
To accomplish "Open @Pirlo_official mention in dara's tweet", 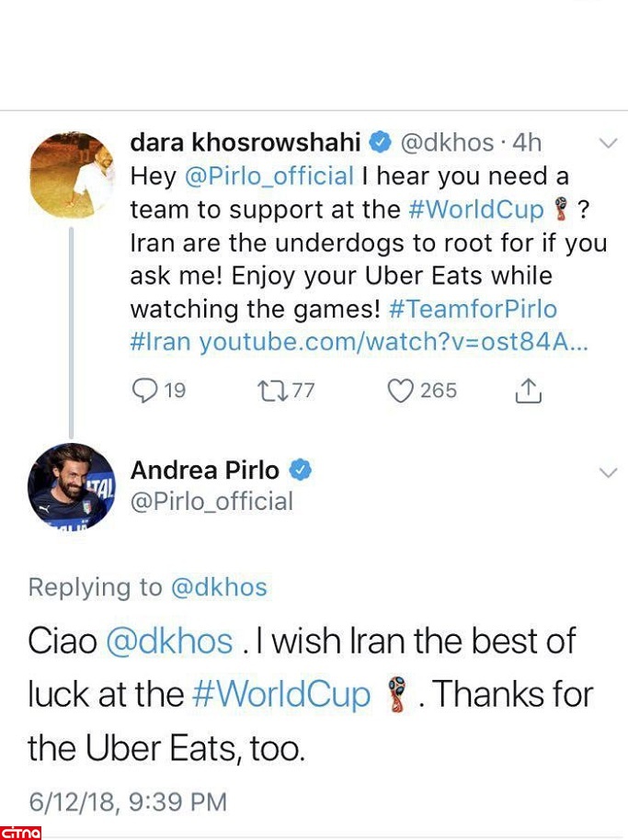I will pyautogui.click(x=268, y=176).
